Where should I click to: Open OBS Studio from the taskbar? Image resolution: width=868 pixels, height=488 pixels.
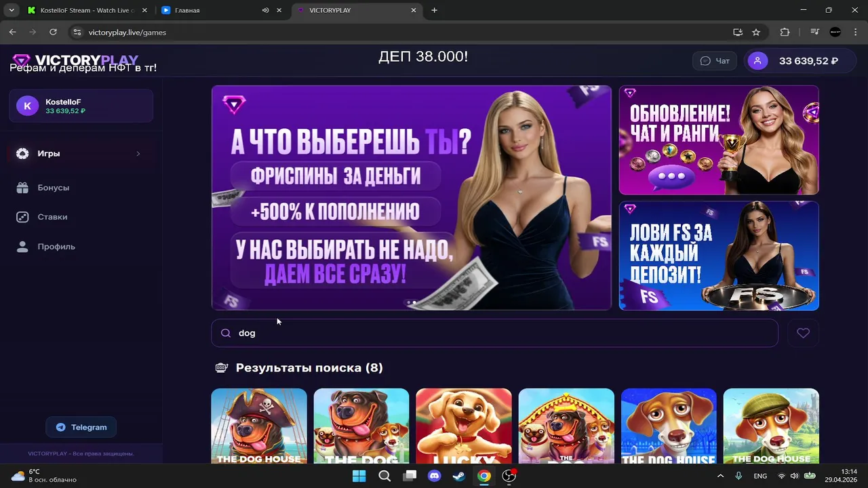[509, 476]
